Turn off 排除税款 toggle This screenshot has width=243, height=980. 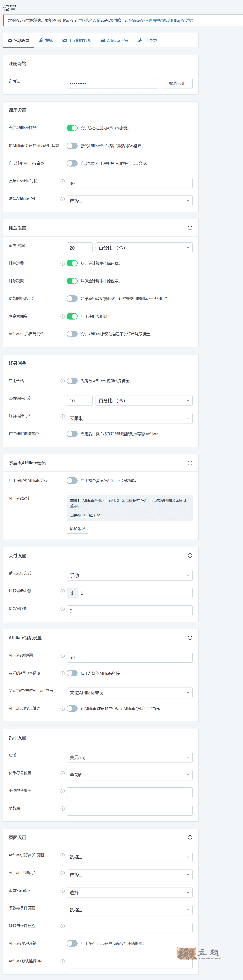[x=72, y=281]
